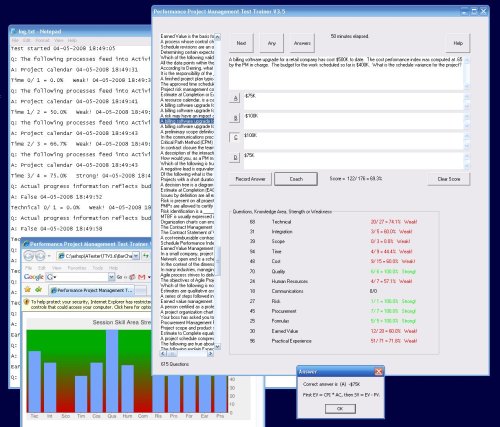Click the question text area
Image resolution: width=500 pixels, height=427 pixels.
[346, 72]
